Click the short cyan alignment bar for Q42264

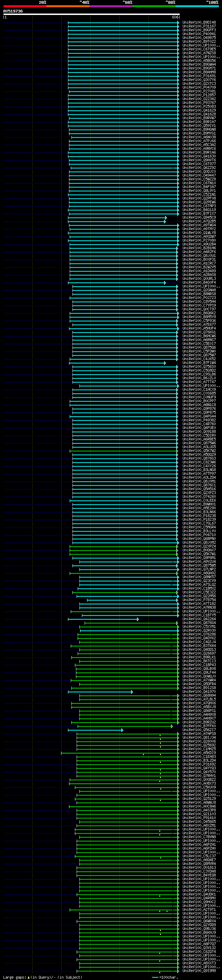point(103,619)
